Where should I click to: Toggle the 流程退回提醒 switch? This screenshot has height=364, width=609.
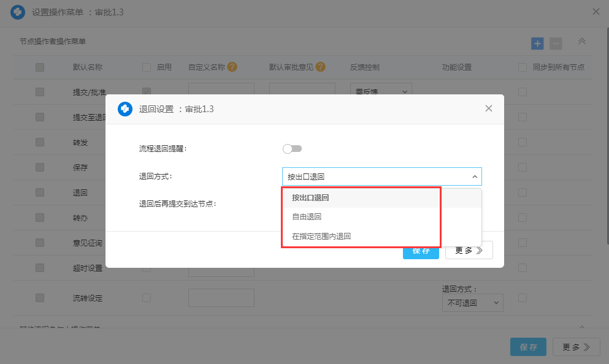(x=292, y=148)
